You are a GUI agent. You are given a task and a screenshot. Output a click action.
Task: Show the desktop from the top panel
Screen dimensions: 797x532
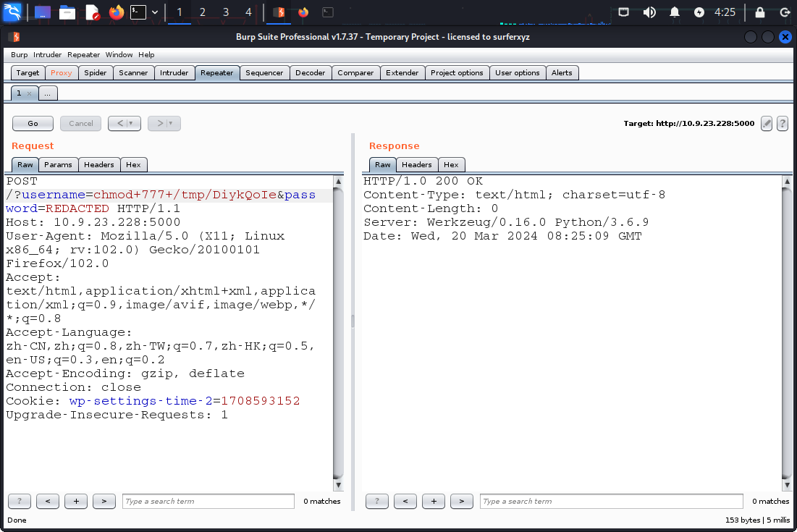pos(42,12)
